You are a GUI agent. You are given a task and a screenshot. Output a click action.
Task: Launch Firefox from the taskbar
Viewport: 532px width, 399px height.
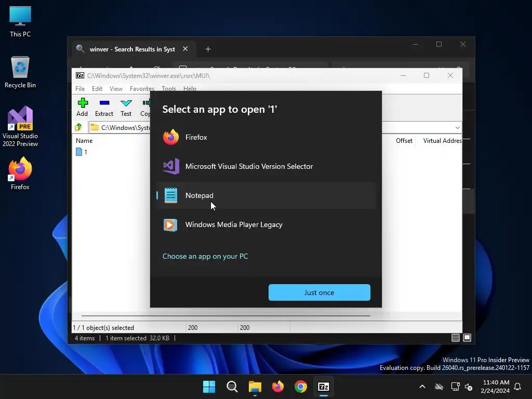tap(278, 387)
